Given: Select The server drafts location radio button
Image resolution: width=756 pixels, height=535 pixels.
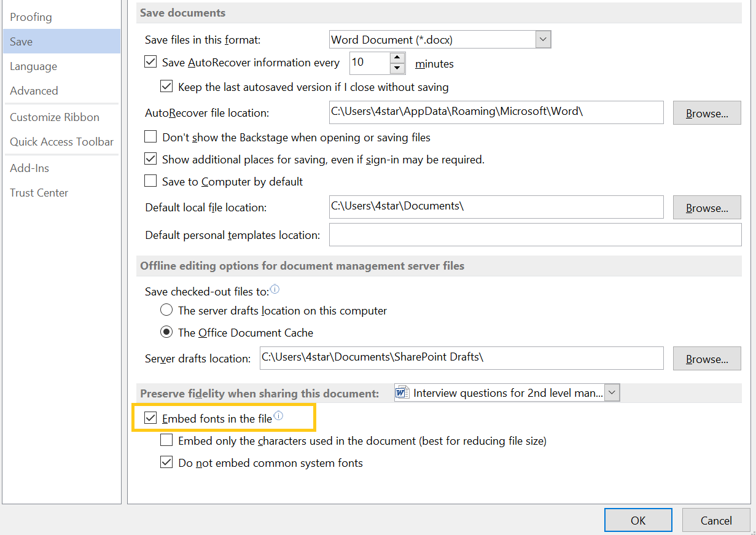Looking at the screenshot, I should pyautogui.click(x=166, y=310).
